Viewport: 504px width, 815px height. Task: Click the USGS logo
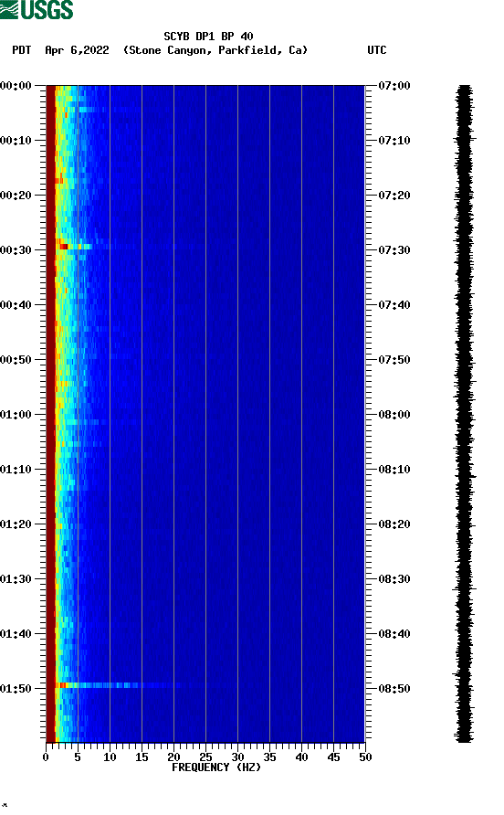click(37, 9)
